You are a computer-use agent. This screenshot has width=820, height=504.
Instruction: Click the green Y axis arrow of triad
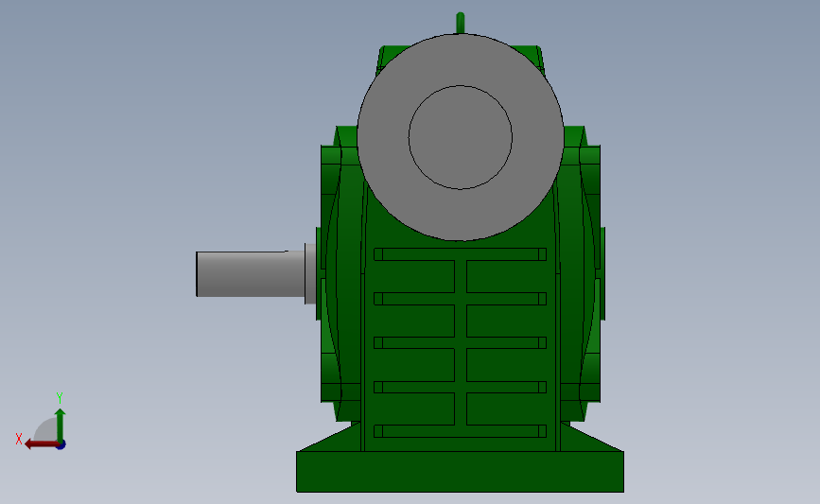pos(61,425)
